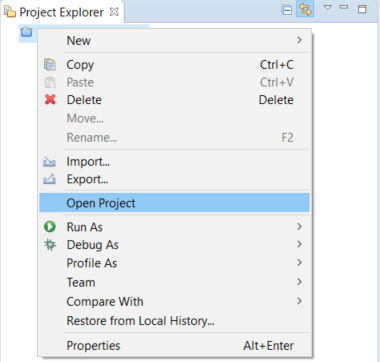Toggle Link with Editor button
The height and width of the screenshot is (362, 380).
pos(305,10)
